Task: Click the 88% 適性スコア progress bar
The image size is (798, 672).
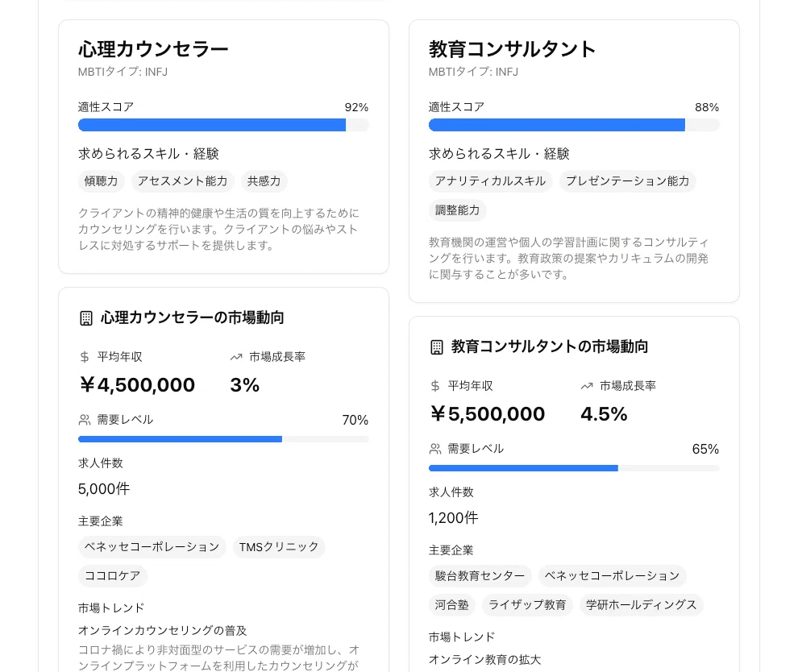Action: (x=574, y=125)
